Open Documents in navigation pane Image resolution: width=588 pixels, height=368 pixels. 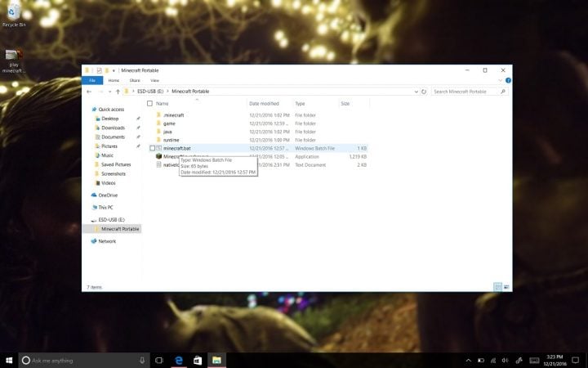point(113,137)
